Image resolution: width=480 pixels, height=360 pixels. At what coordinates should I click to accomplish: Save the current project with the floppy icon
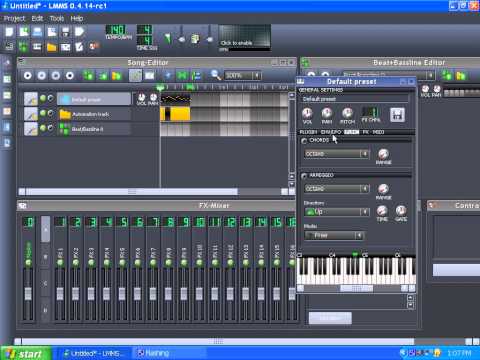[x=66, y=32]
